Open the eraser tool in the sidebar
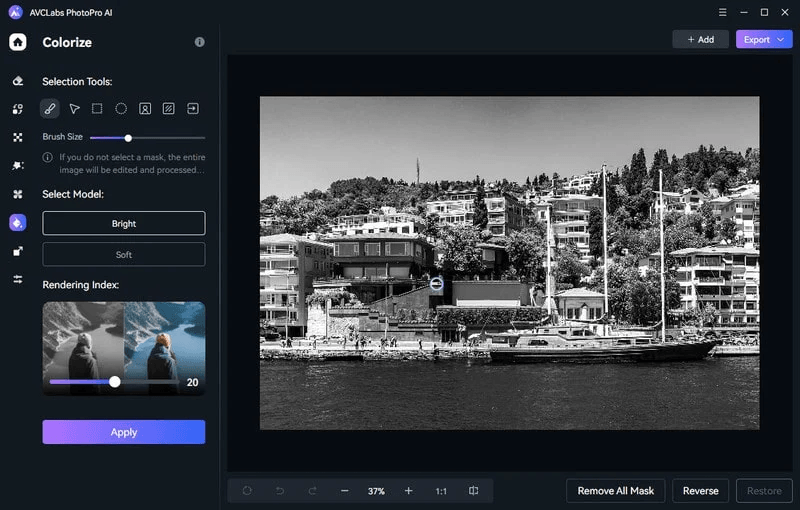 click(x=18, y=81)
